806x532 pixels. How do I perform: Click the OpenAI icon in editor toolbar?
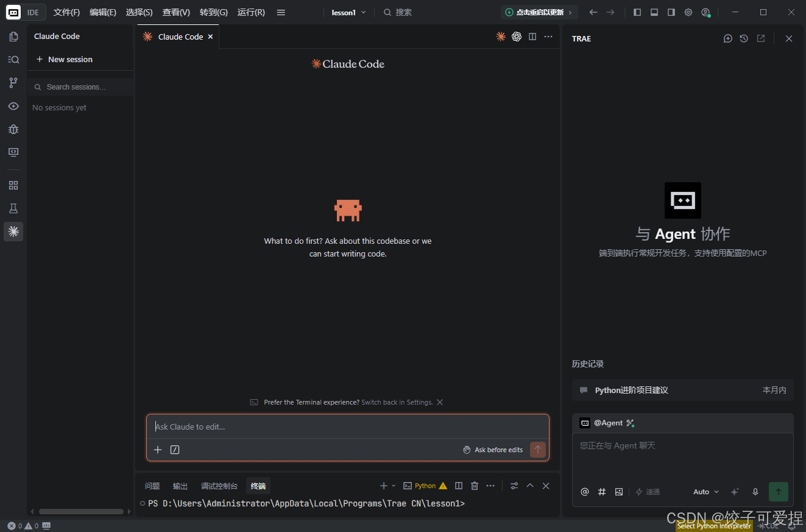517,37
